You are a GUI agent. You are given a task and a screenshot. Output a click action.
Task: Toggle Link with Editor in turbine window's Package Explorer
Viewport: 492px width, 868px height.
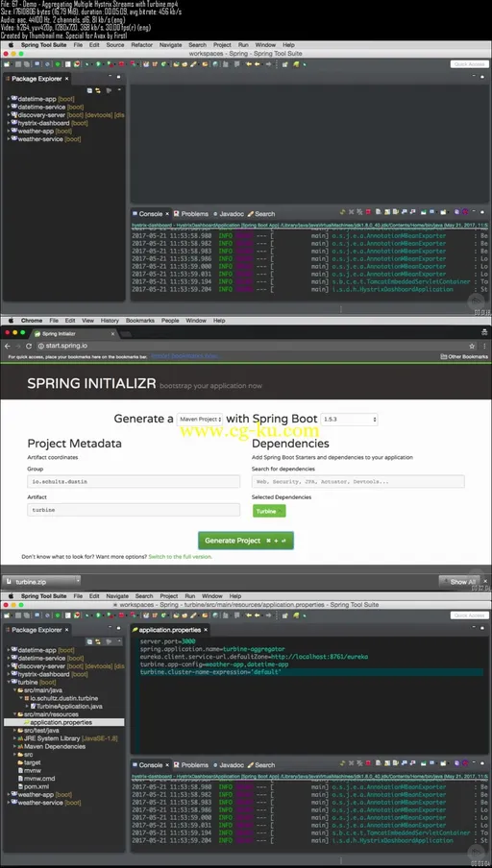tap(98, 641)
